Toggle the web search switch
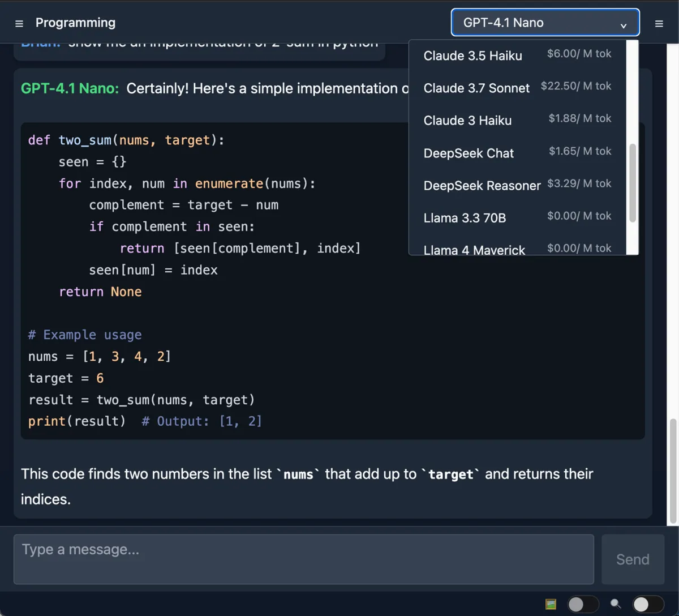 point(648,604)
